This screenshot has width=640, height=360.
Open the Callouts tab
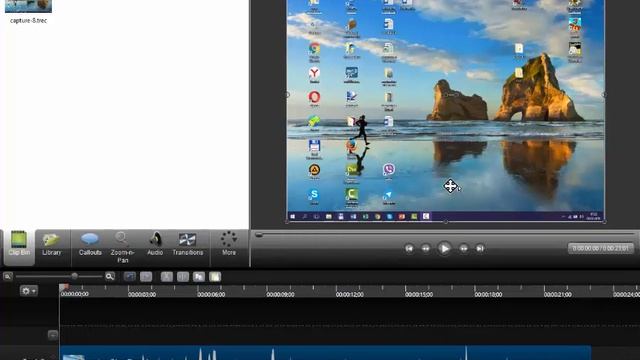click(x=90, y=244)
